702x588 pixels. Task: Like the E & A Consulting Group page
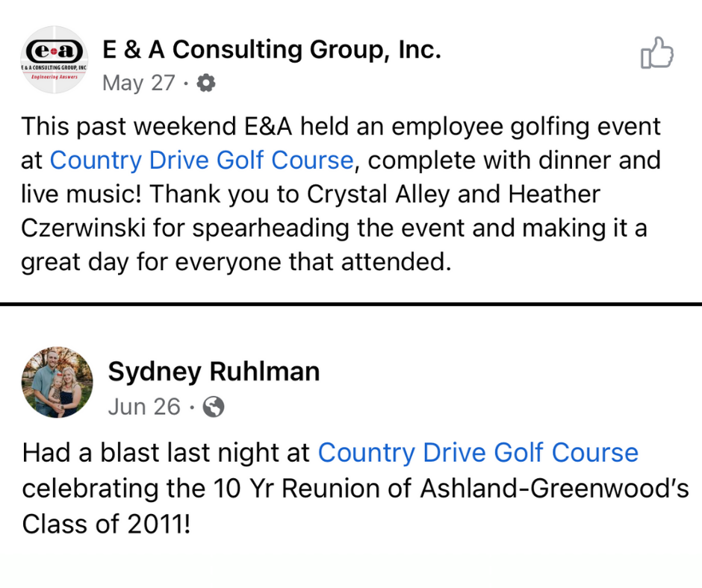click(656, 53)
